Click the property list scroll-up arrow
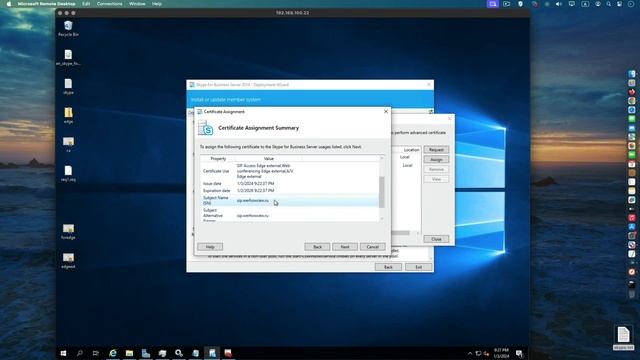 382,158
